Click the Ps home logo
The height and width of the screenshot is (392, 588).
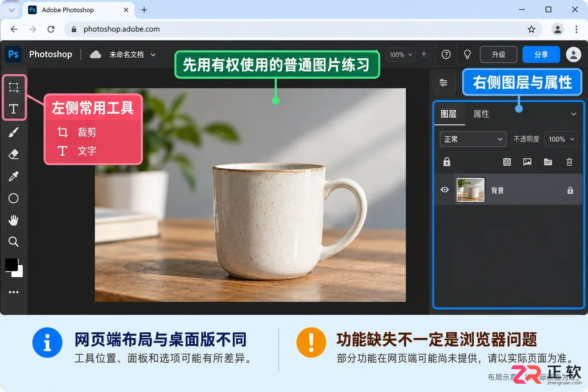click(x=13, y=54)
